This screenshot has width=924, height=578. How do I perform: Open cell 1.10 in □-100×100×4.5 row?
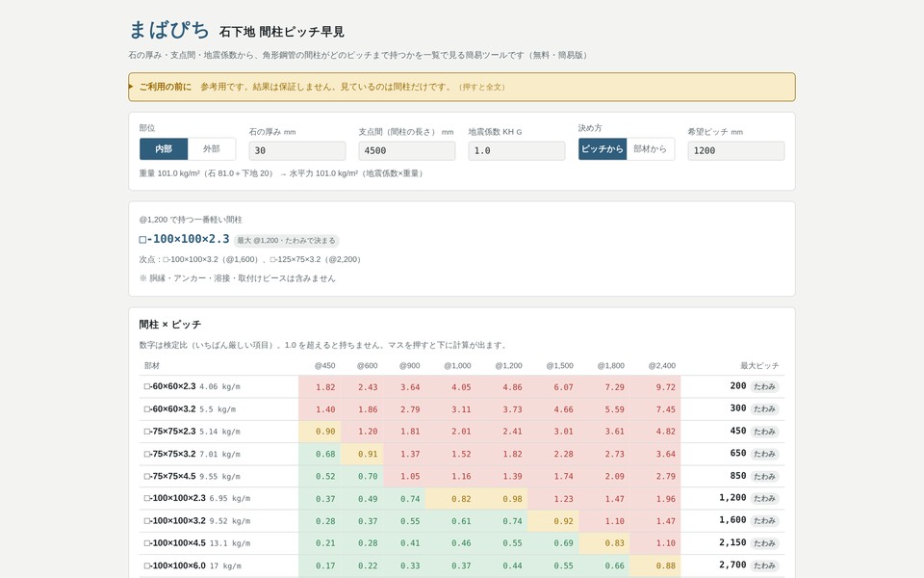[655, 543]
